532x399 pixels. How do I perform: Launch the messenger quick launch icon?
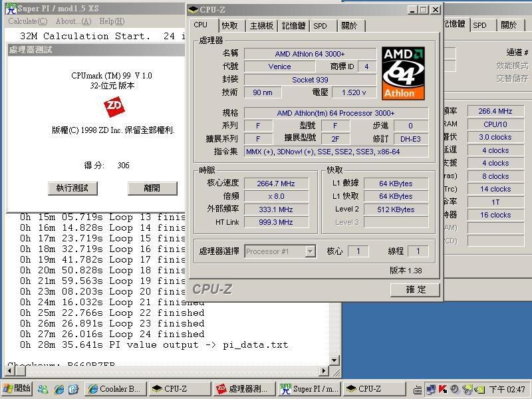[43, 389]
